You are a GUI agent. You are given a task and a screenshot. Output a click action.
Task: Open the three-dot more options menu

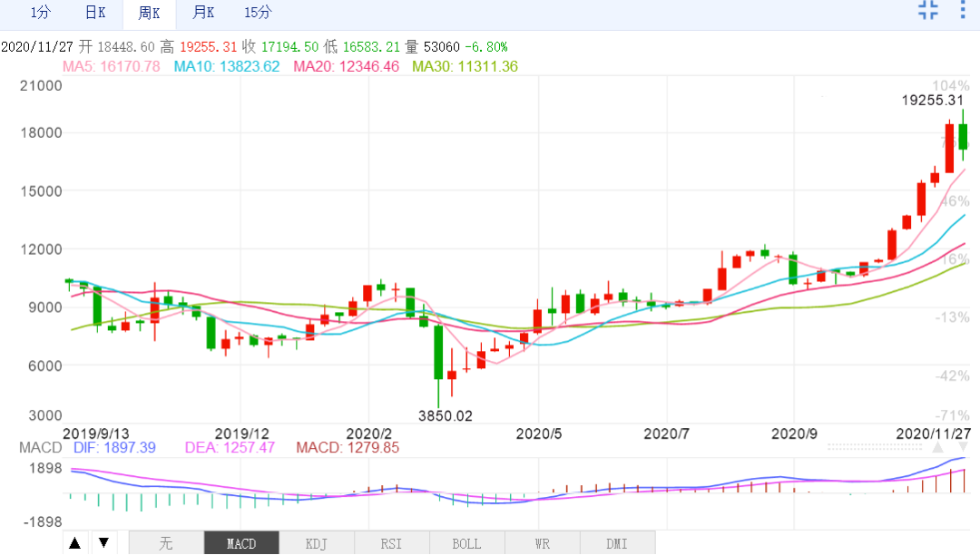pyautogui.click(x=963, y=11)
